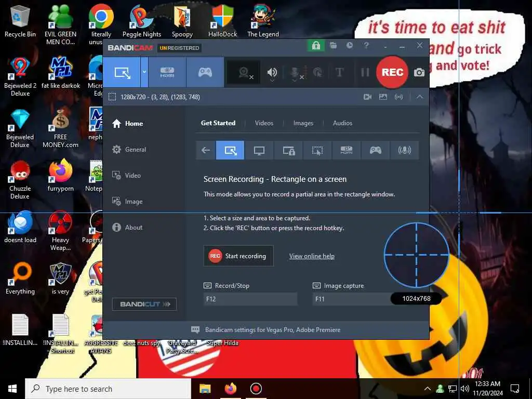Image resolution: width=532 pixels, height=399 pixels.
Task: Click the Record/Stop F12 hotkey field
Action: pos(250,299)
